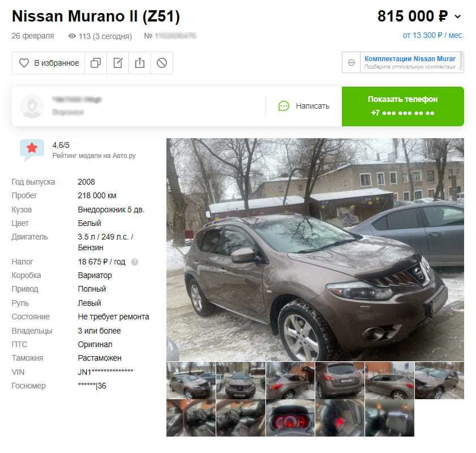This screenshot has height=453, width=476.
Task: Click the share icon
Action: [x=140, y=63]
